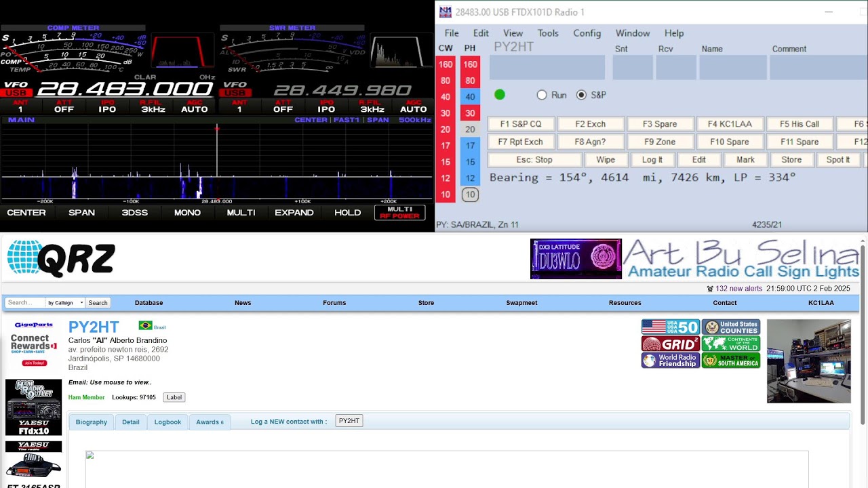
Task: Open the Ham Radio Outlet FTdx10 ad
Action: pos(33,407)
